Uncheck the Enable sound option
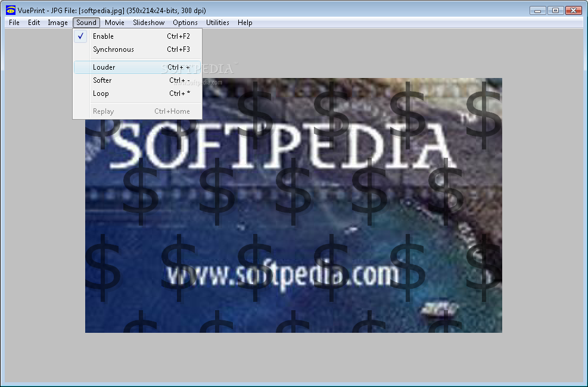Screen dimensions: 588x387 (137, 36)
